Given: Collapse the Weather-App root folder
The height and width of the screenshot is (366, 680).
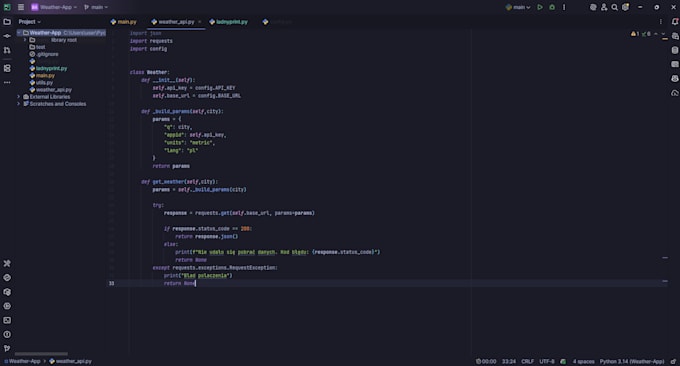Looking at the screenshot, I should pos(19,33).
